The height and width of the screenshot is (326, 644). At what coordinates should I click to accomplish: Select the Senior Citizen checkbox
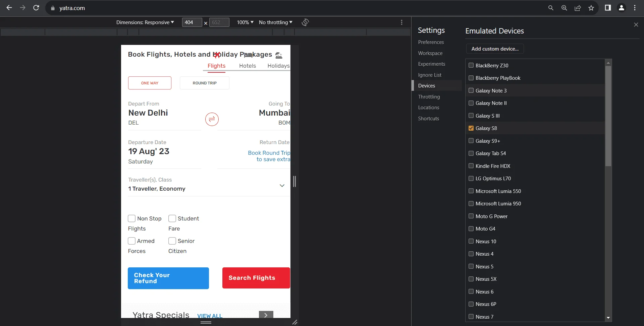(x=172, y=241)
